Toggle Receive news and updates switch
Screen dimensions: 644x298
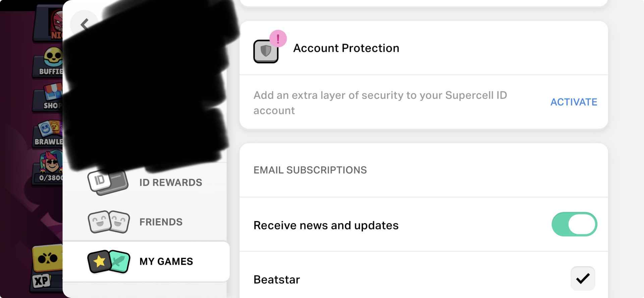[574, 224]
